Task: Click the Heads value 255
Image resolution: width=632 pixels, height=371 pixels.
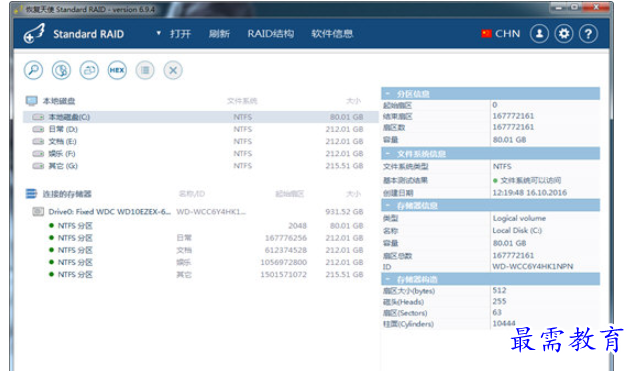Action: (499, 301)
